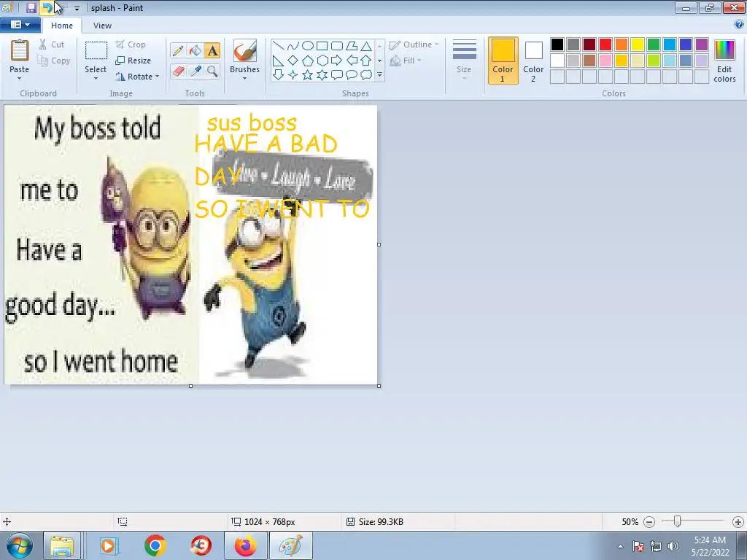Choose the pink color swatch
This screenshot has width=747, height=560.
coord(605,61)
